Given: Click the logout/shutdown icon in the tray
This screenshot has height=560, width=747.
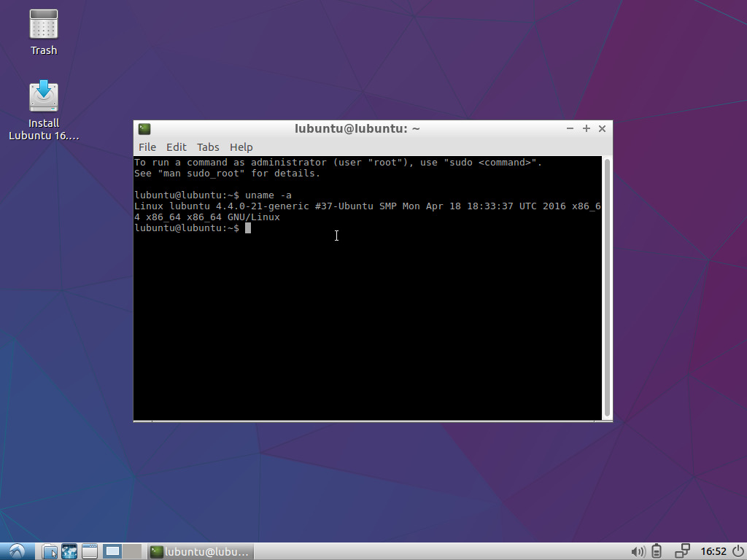Looking at the screenshot, I should (738, 551).
